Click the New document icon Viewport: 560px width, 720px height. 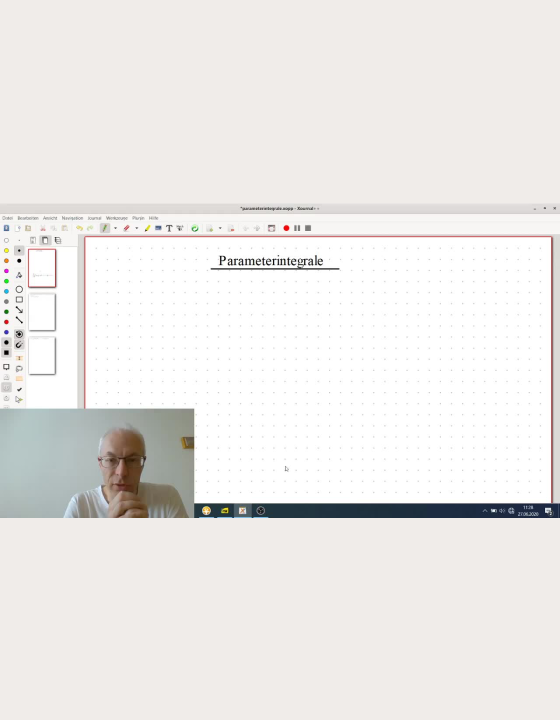[x=18, y=228]
